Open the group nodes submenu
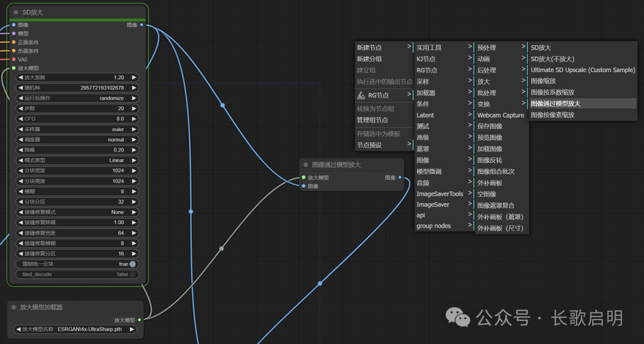644x344 pixels. [444, 226]
